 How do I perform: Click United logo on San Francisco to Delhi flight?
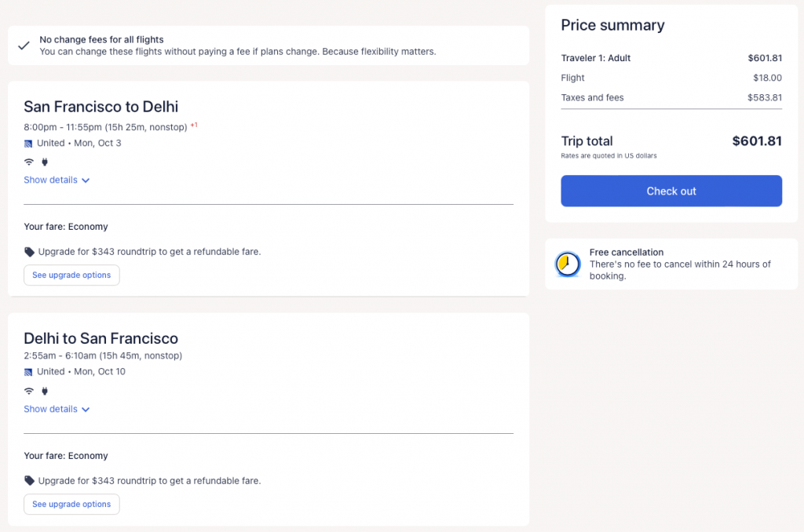pos(28,144)
